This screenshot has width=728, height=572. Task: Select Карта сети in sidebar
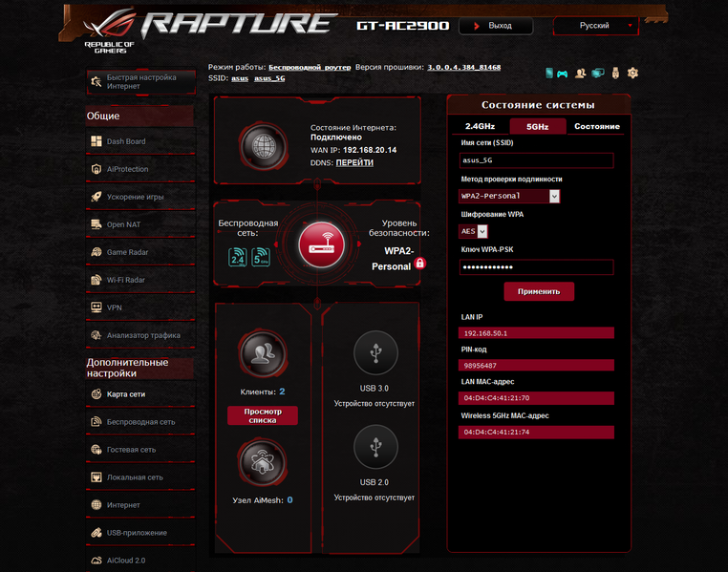140,394
